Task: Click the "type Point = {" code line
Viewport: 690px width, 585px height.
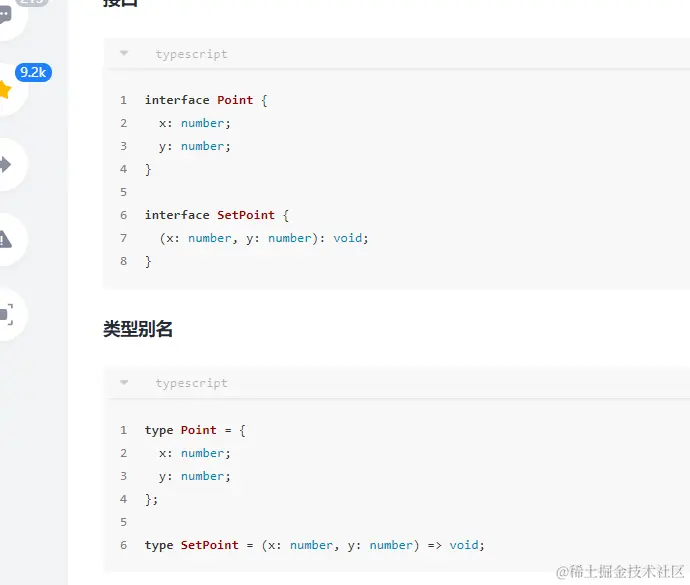Action: pyautogui.click(x=195, y=430)
